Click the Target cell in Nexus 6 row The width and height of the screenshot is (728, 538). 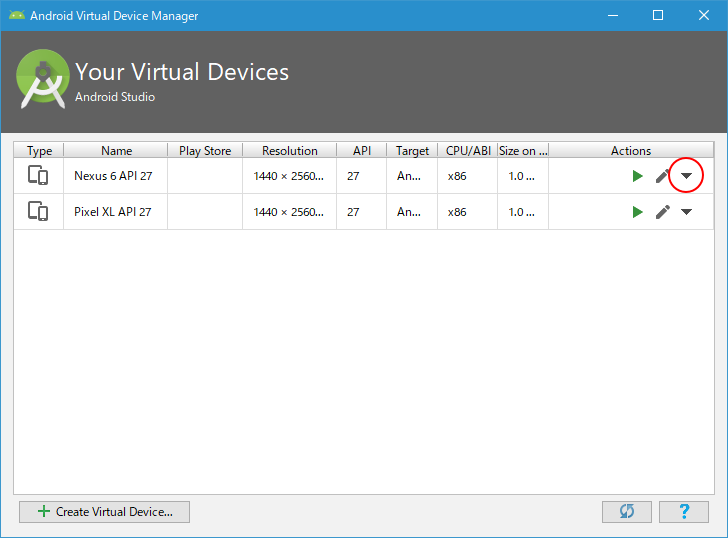[x=412, y=176]
